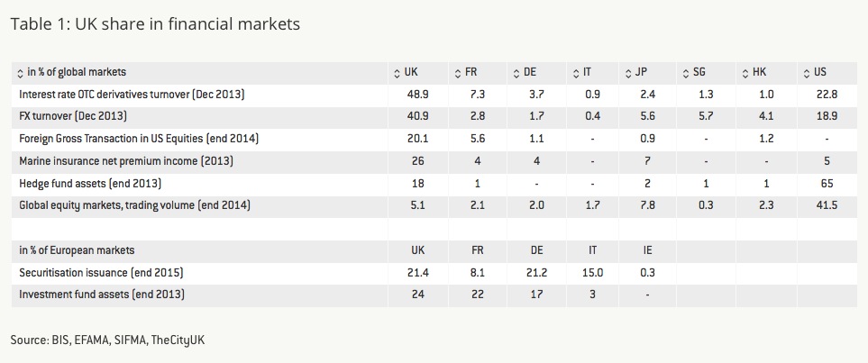Click UK value 48.9 in first row
Screen dimensions: 868x363
click(x=418, y=95)
